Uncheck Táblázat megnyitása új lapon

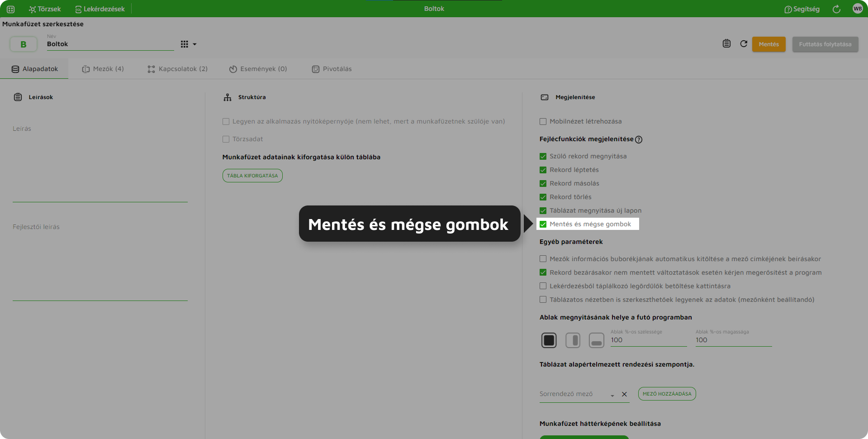(x=543, y=210)
